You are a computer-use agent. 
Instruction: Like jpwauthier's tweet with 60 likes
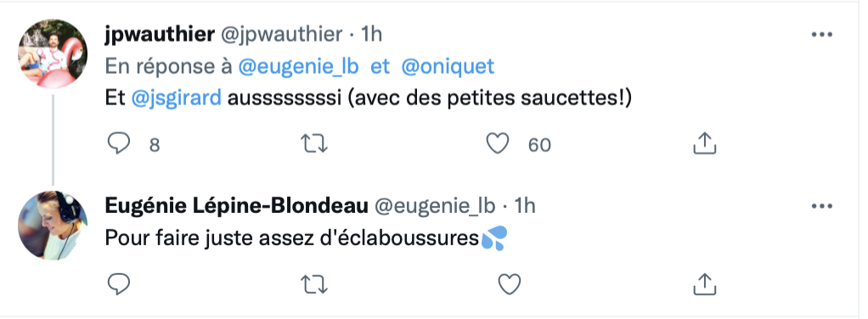[x=497, y=144]
